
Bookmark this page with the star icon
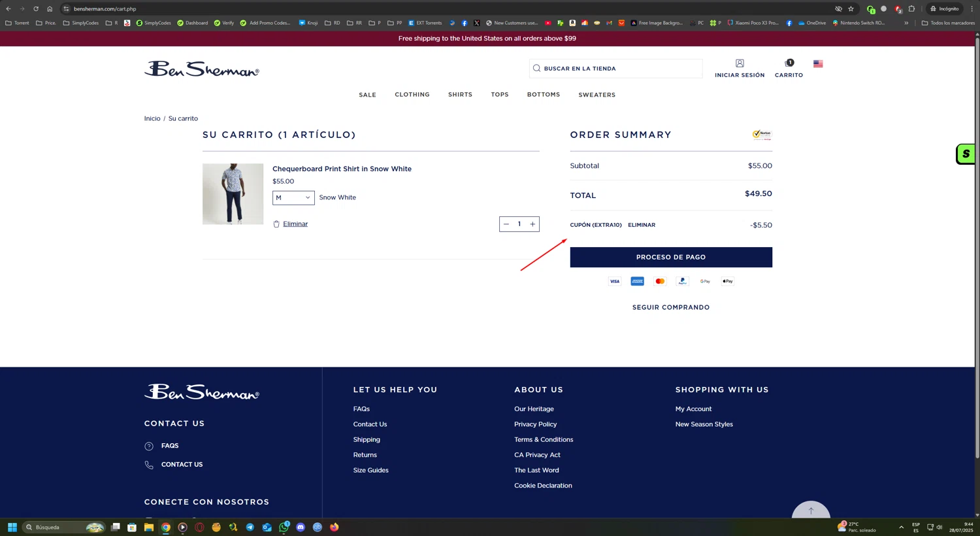click(x=851, y=8)
